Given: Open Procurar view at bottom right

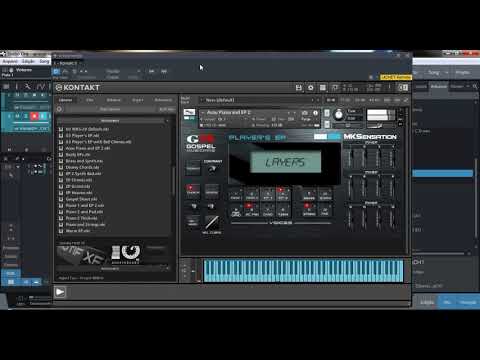Looking at the screenshot, I should [x=468, y=303].
